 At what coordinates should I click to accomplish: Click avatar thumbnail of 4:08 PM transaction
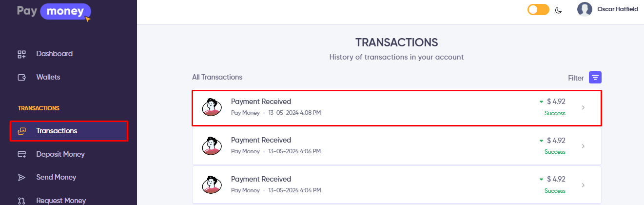click(x=212, y=107)
